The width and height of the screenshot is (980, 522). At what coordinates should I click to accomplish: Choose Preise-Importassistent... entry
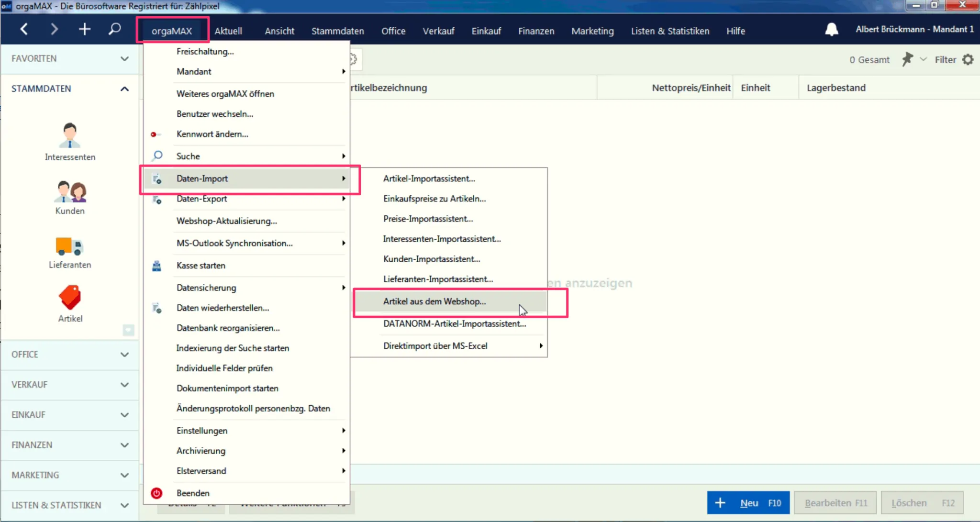coord(450,219)
